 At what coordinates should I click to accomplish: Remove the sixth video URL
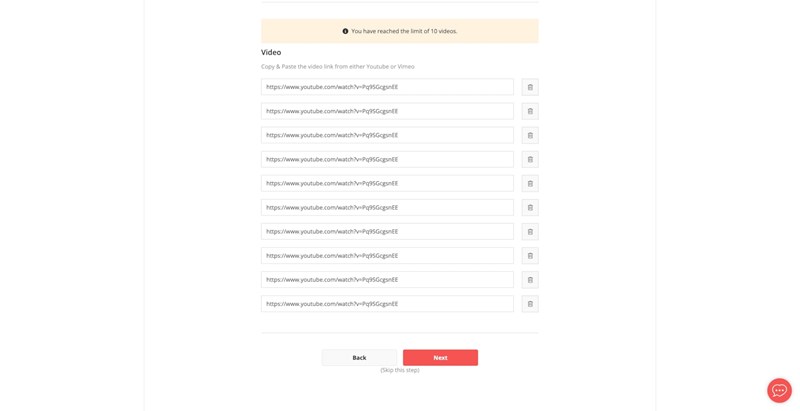click(x=530, y=207)
